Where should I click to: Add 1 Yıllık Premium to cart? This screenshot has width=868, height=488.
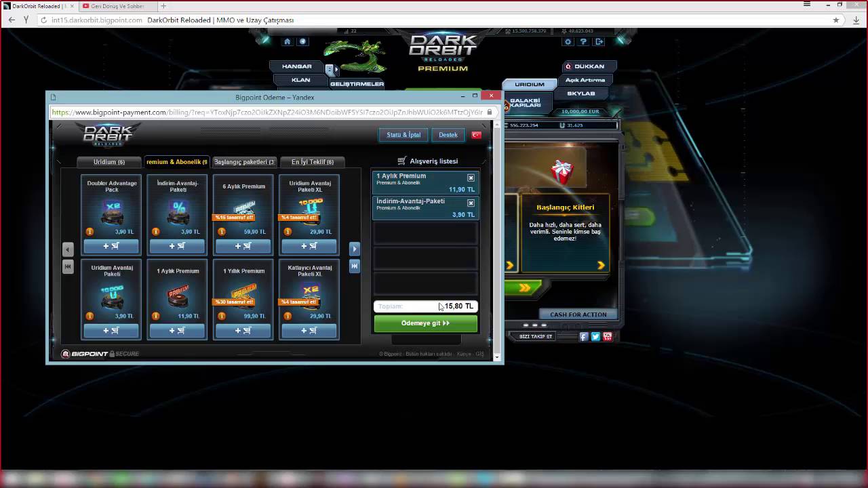click(243, 331)
